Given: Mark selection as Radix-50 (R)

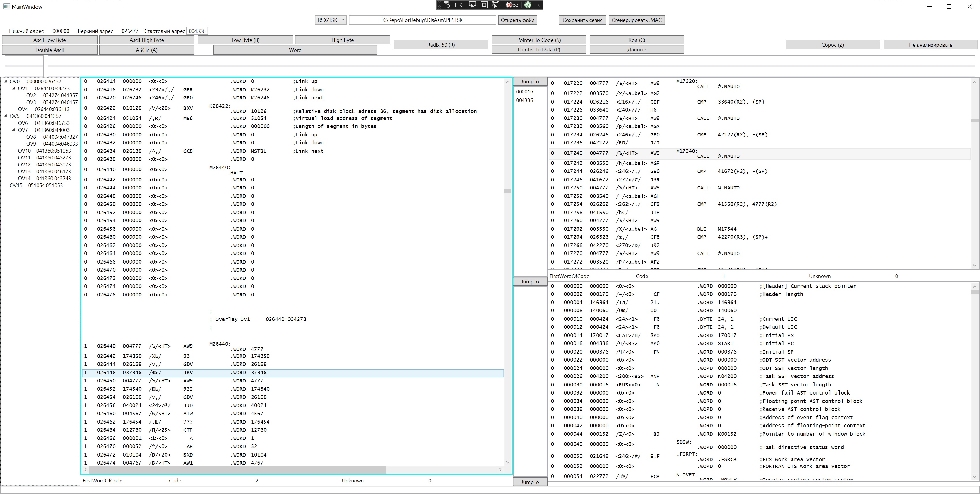Looking at the screenshot, I should pyautogui.click(x=441, y=45).
